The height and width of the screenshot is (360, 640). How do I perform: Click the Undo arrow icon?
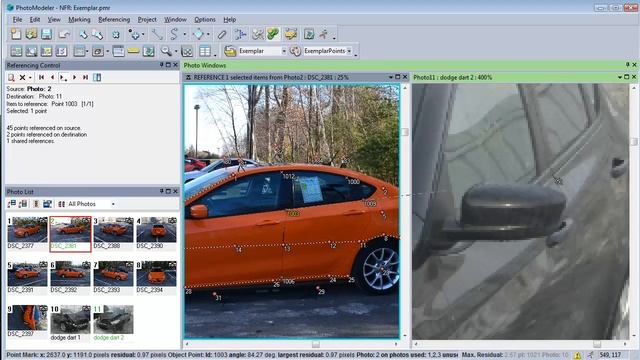[x=64, y=34]
